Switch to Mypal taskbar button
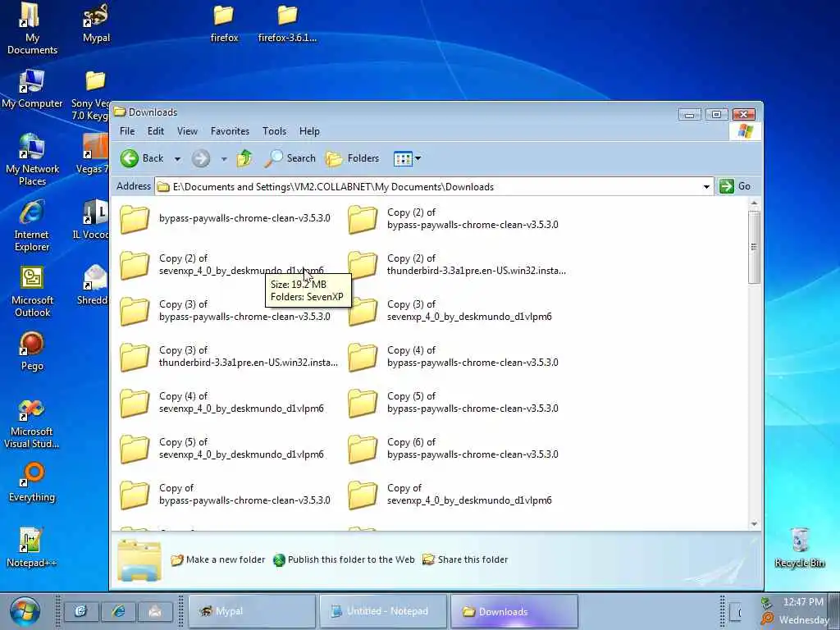The width and height of the screenshot is (840, 630). 252,611
